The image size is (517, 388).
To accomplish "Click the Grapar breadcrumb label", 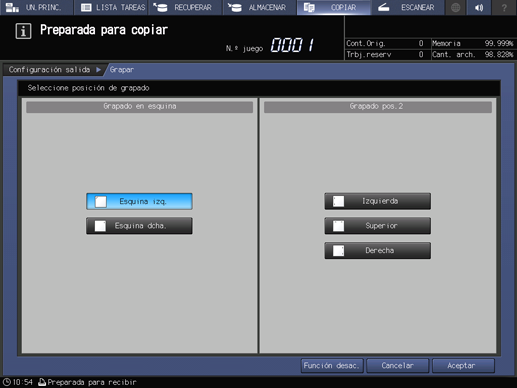I will [x=122, y=70].
